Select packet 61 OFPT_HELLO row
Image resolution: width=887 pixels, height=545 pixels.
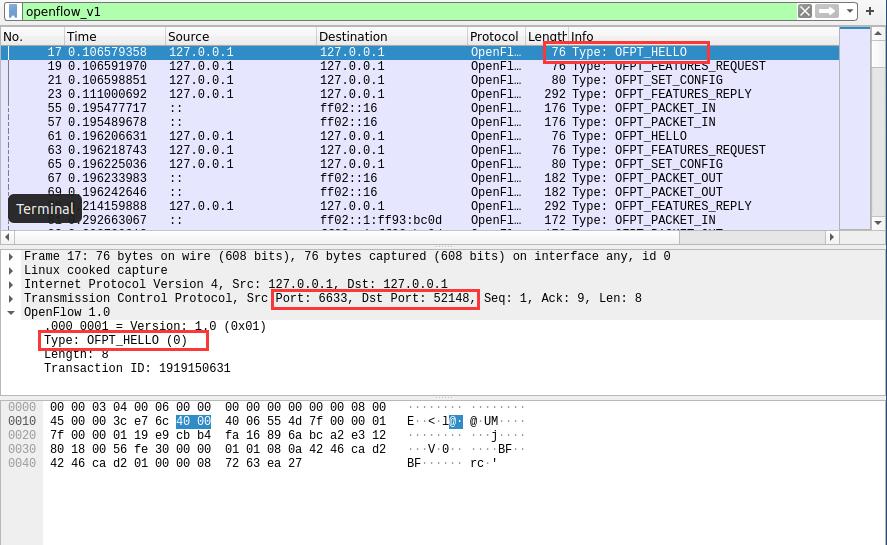420,136
